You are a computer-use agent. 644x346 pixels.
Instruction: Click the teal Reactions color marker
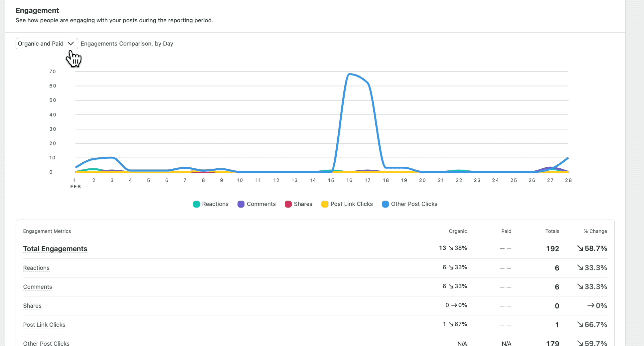click(x=196, y=204)
